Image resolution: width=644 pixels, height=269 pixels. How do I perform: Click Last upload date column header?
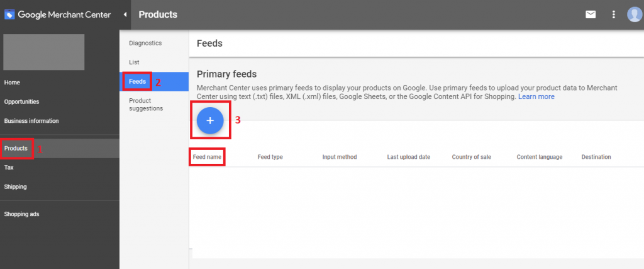[409, 157]
